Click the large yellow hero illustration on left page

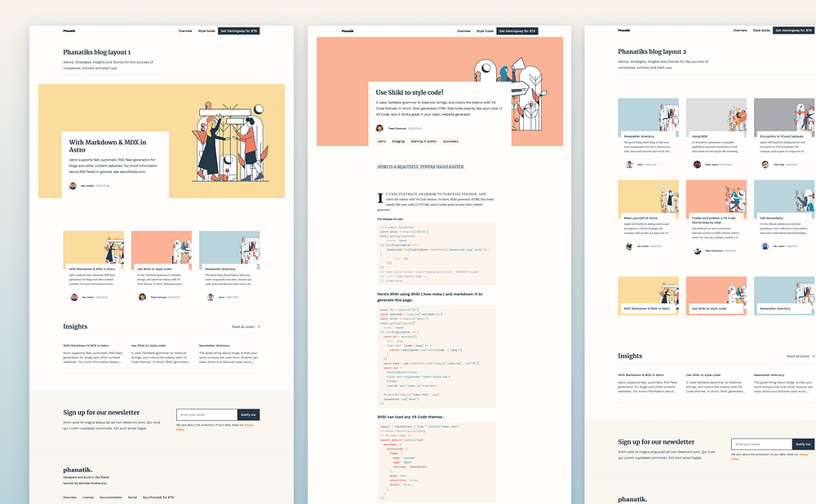[x=231, y=142]
